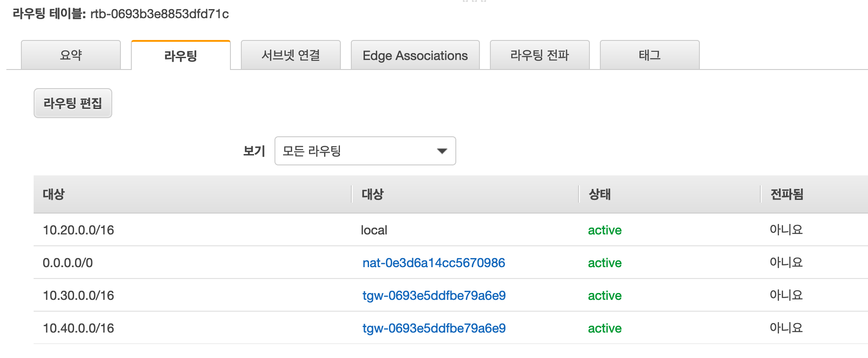This screenshot has width=868, height=358.
Task: Select the 10.20.0.0/16 route row
Action: click(x=451, y=230)
